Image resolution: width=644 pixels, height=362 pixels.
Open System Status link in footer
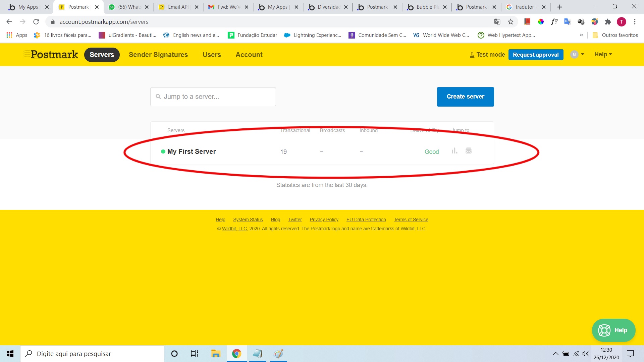[x=248, y=220]
